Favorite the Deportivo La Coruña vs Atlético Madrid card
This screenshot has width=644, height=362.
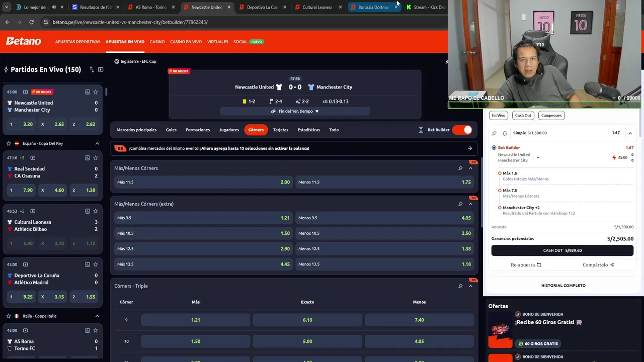click(x=96, y=264)
